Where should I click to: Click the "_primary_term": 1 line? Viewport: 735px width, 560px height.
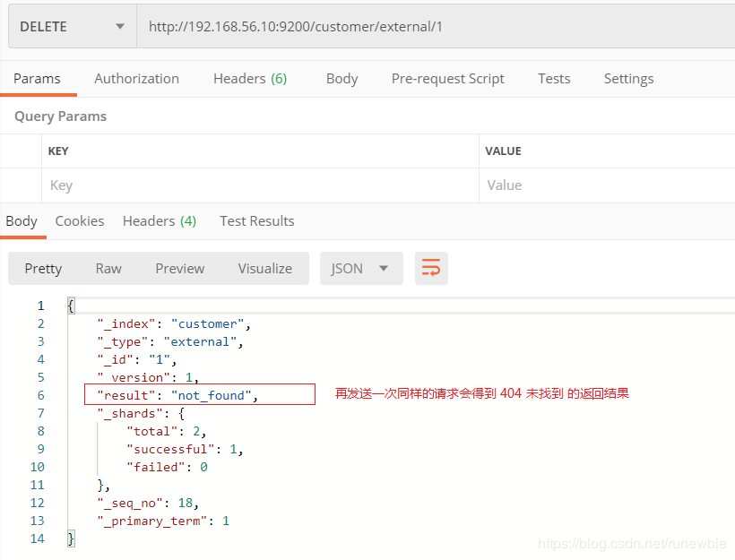163,521
